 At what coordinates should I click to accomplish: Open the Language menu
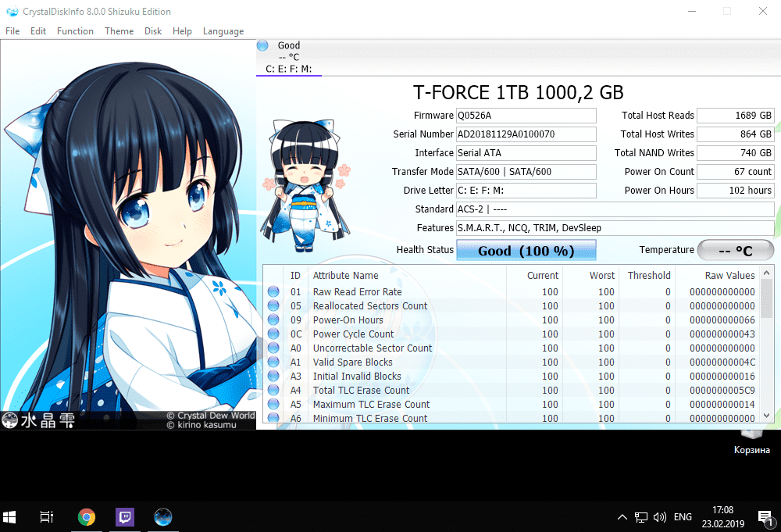click(223, 31)
